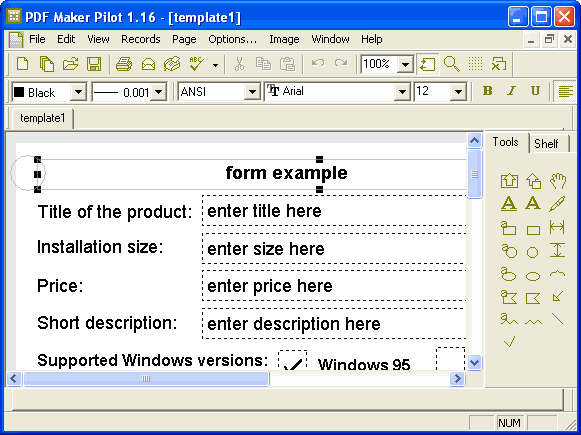This screenshot has width=581, height=435.
Task: Select the hand pan tool
Action: point(558,180)
